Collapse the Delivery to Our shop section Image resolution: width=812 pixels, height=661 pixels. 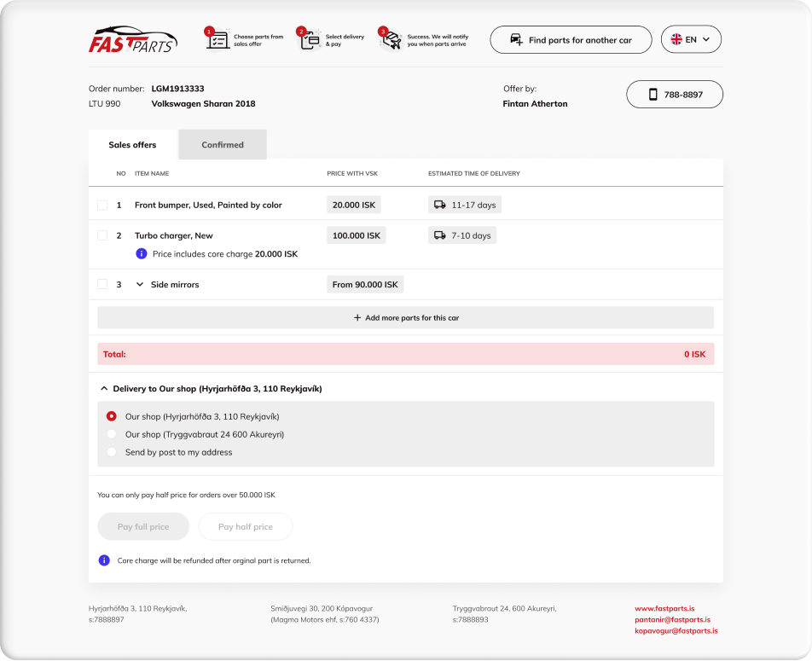(104, 389)
